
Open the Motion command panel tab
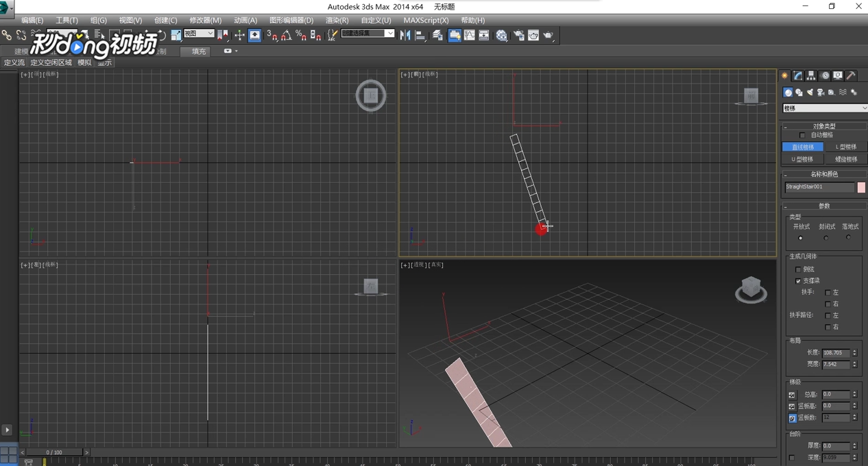pyautogui.click(x=825, y=75)
